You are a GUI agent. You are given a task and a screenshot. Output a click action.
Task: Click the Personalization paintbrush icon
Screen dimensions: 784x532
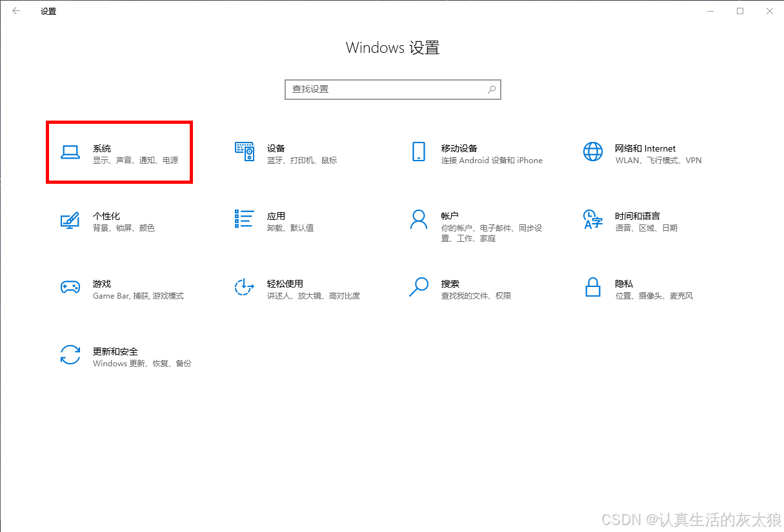point(70,220)
